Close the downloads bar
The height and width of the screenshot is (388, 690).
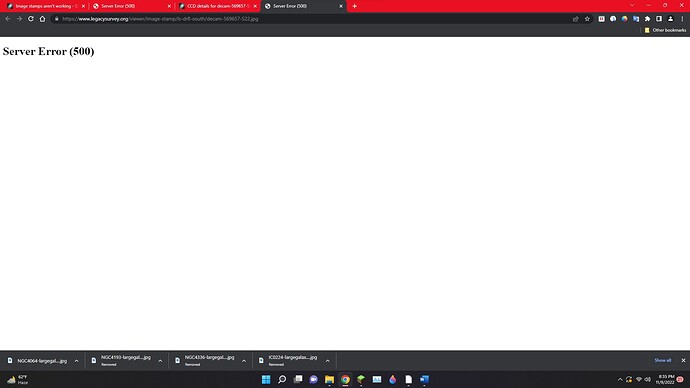click(x=683, y=360)
